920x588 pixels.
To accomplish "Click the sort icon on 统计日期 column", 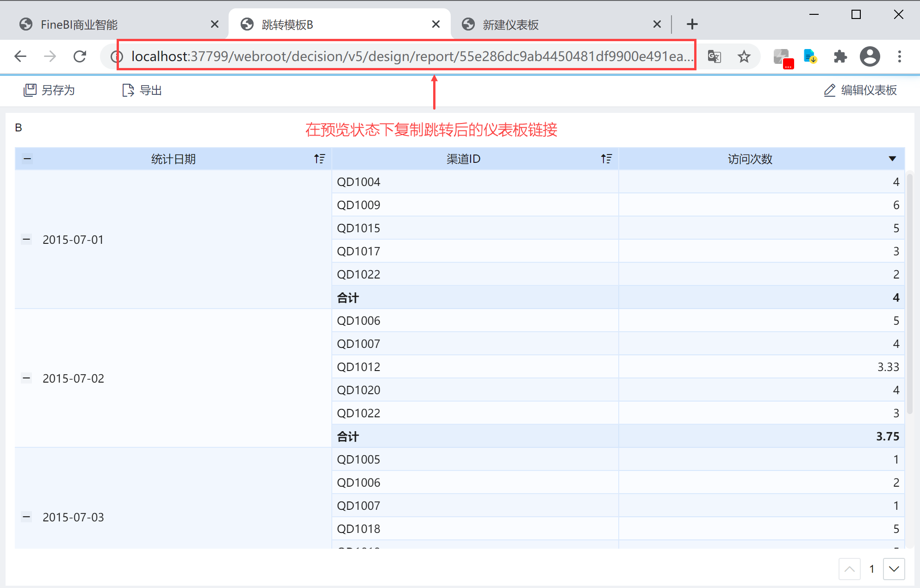I will [x=319, y=159].
